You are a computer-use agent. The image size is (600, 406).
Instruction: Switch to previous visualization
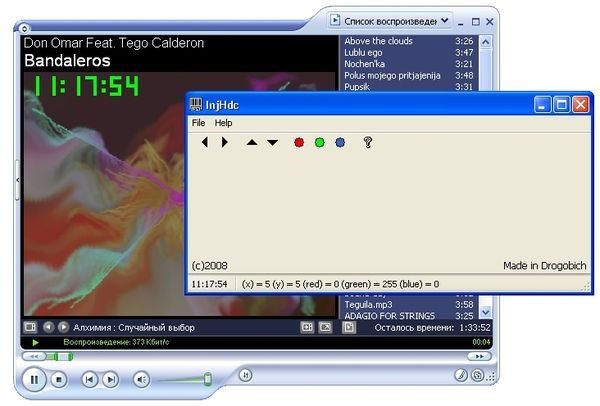pyautogui.click(x=48, y=327)
